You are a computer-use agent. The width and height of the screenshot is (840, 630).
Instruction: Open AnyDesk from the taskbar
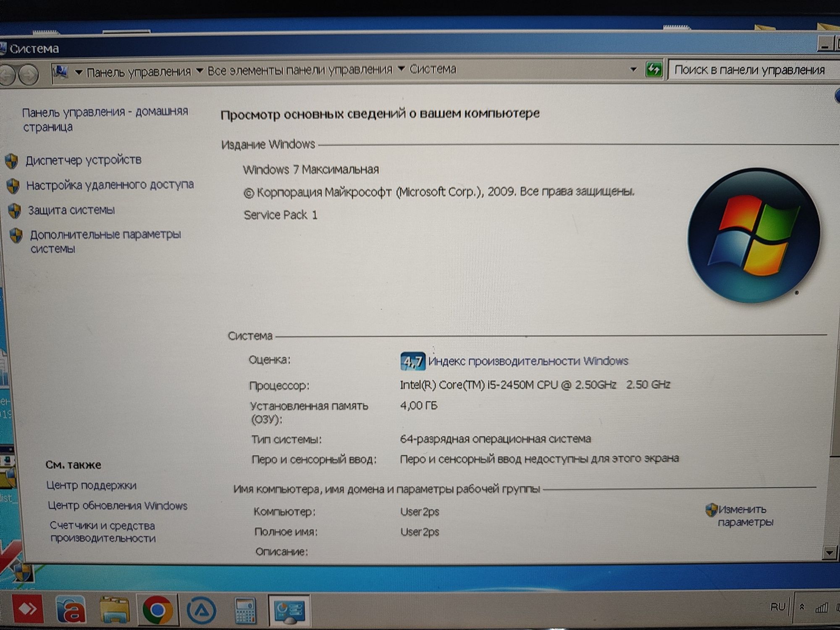(28, 609)
